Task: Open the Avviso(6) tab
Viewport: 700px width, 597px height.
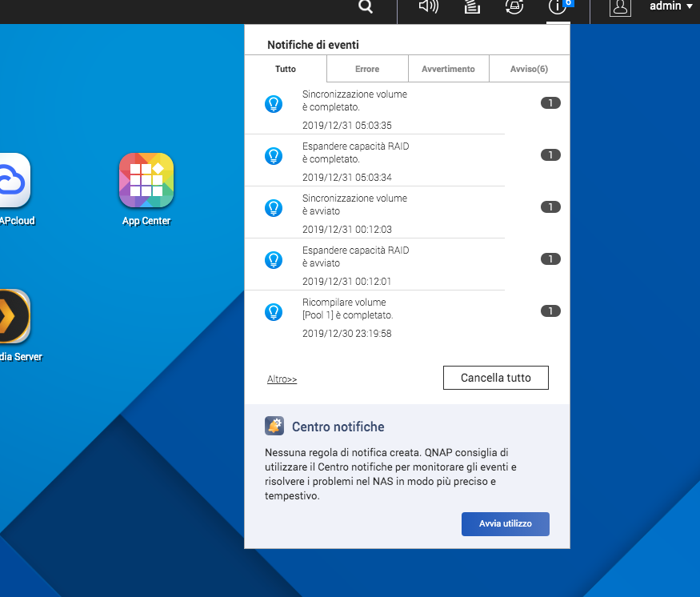Action: [x=529, y=69]
